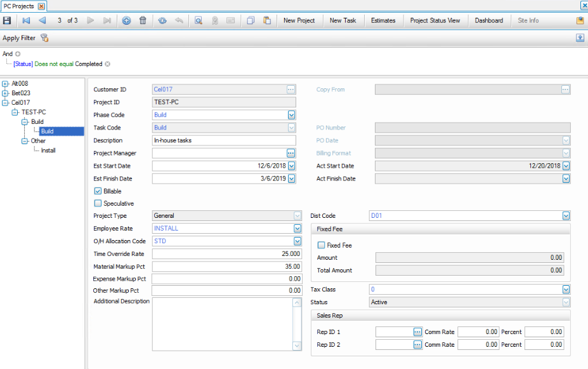This screenshot has width=588, height=369.
Task: Go to the previous record
Action: pos(42,20)
